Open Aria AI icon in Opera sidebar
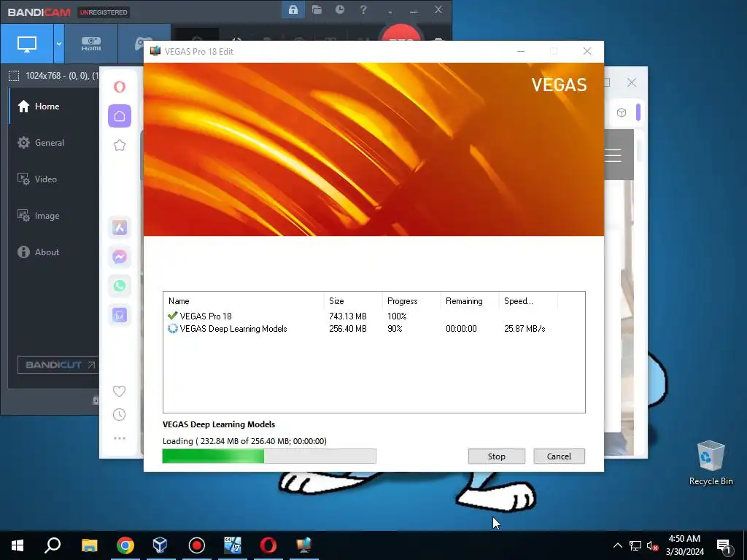747x560 pixels. 120,227
